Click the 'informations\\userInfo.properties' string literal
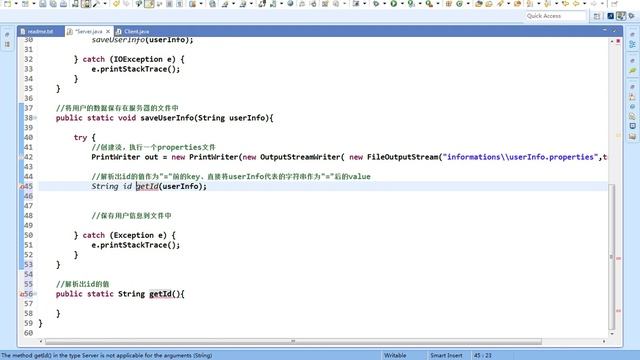The image size is (640, 360). (520, 157)
